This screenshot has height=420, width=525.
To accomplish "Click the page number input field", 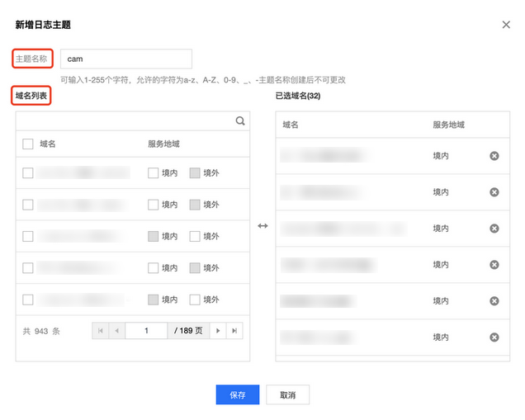I will point(146,331).
